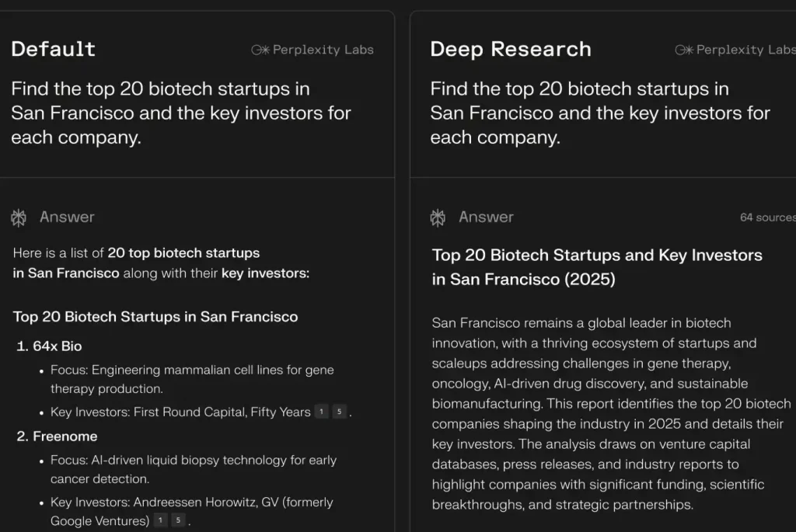Select the Answer asterisk icon in the Deep Research panel
The height and width of the screenshot is (532, 796).
pos(437,217)
